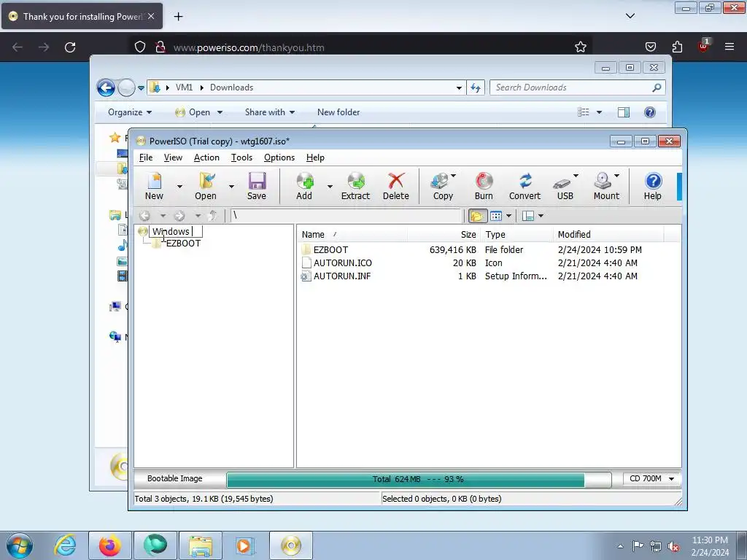Open PowerISO Help toolbar icon
The width and height of the screenshot is (747, 560).
[653, 186]
